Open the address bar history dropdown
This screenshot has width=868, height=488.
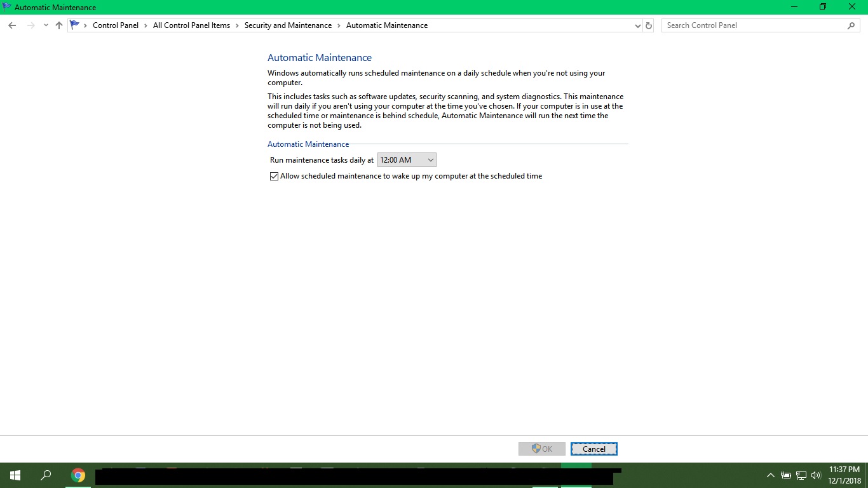pos(637,25)
